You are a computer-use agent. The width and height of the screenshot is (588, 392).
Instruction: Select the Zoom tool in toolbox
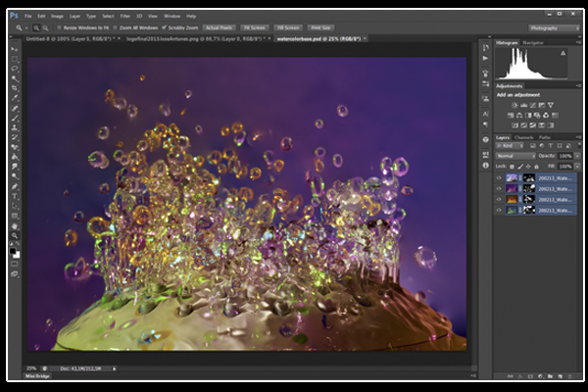(15, 236)
